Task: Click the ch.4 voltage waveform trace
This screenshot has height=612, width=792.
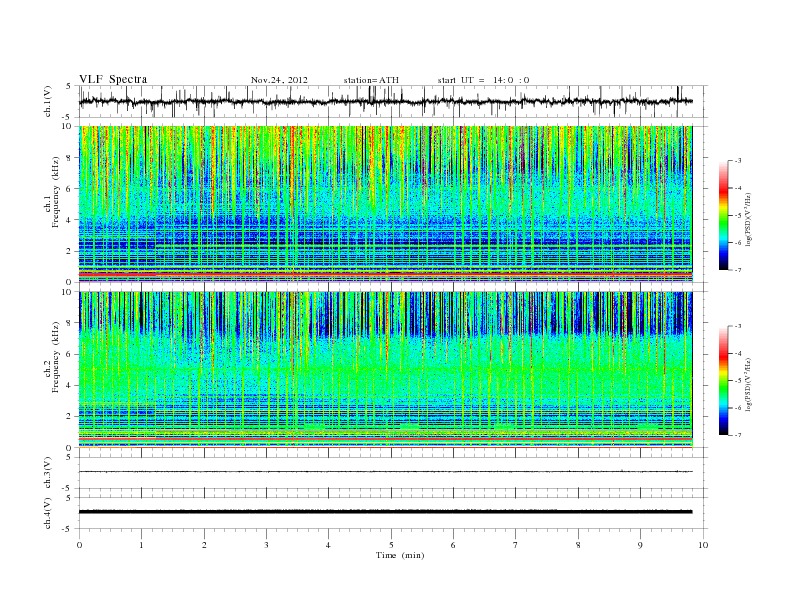Action: [x=385, y=512]
